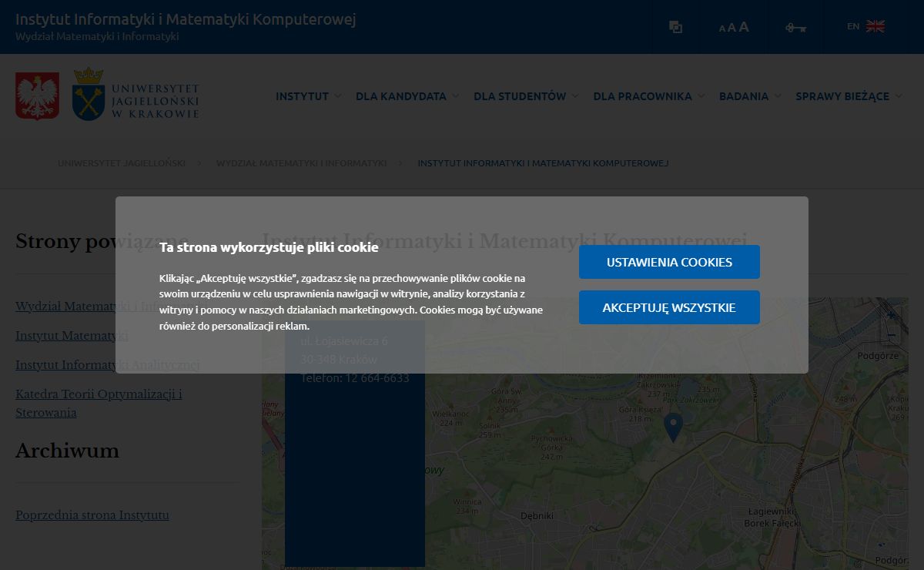Open the login key icon
The height and width of the screenshot is (570, 924).
[795, 28]
